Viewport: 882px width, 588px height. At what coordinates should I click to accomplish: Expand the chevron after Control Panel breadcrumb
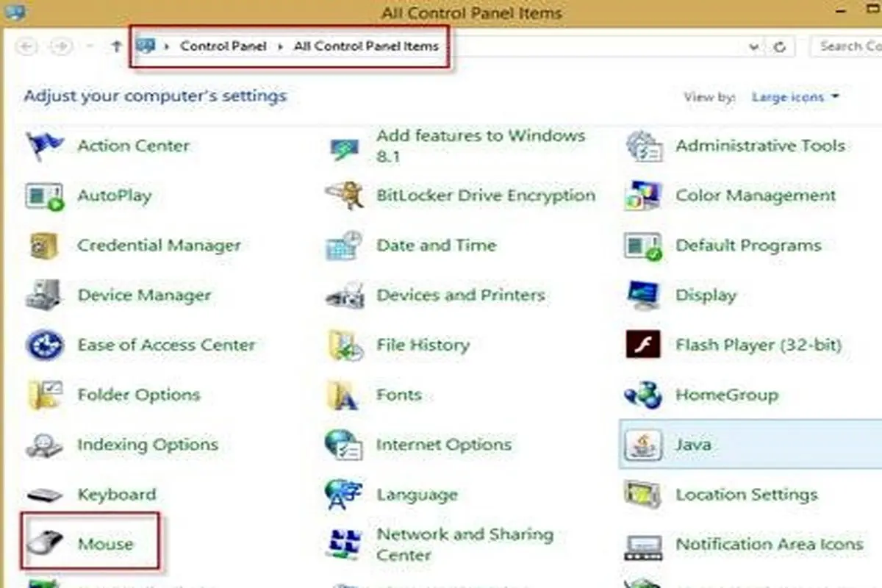[280, 46]
